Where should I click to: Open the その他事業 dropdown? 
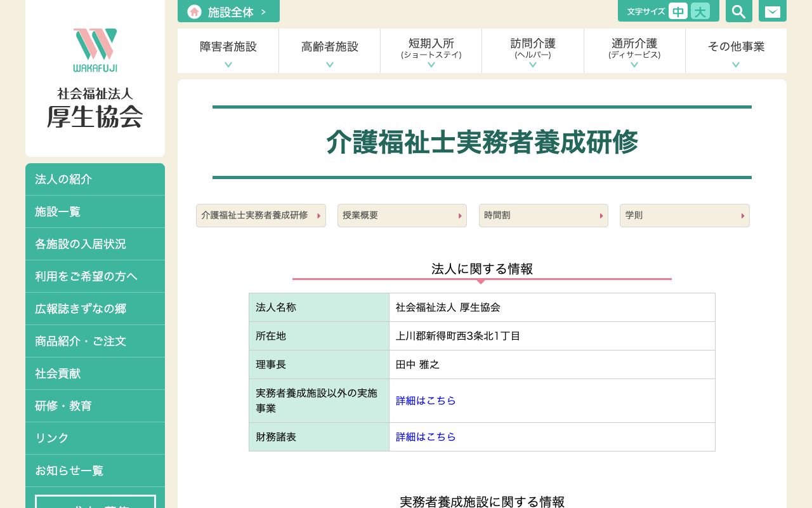[736, 51]
